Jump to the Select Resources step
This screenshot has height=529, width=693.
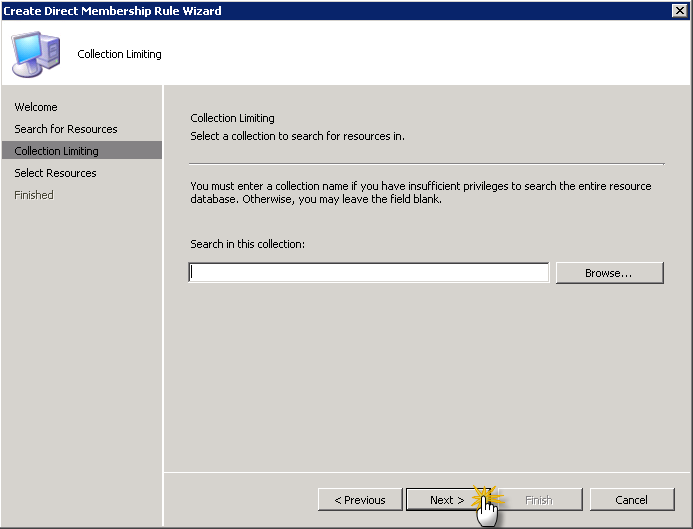(56, 173)
